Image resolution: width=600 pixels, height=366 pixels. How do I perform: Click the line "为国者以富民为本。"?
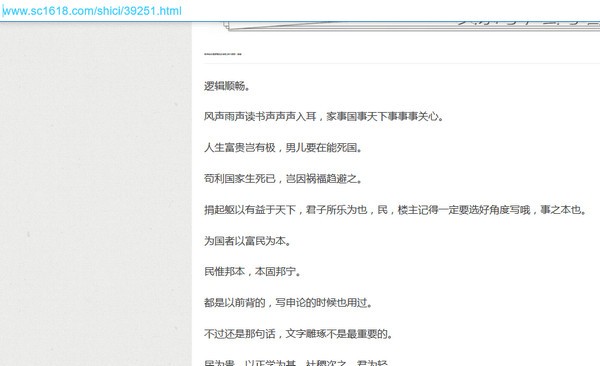(x=247, y=241)
